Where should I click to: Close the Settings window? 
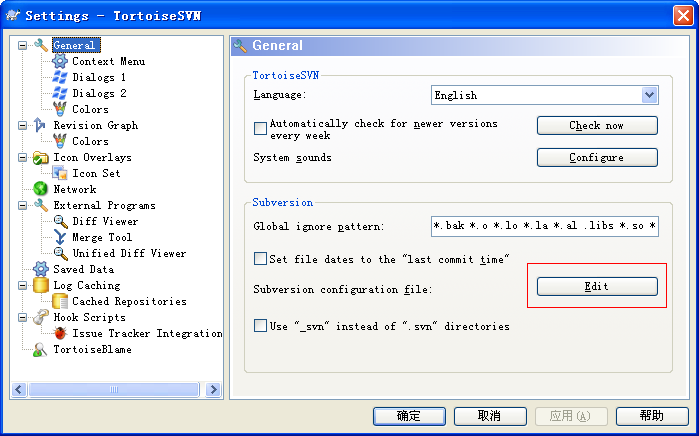coord(683,16)
